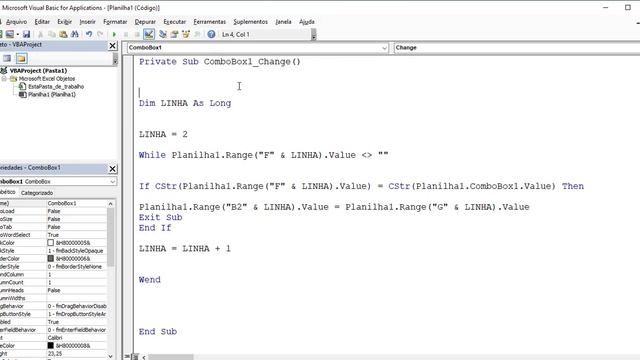The image size is (640, 360).
Task: Open the Arquivo menu
Action: coord(16,22)
